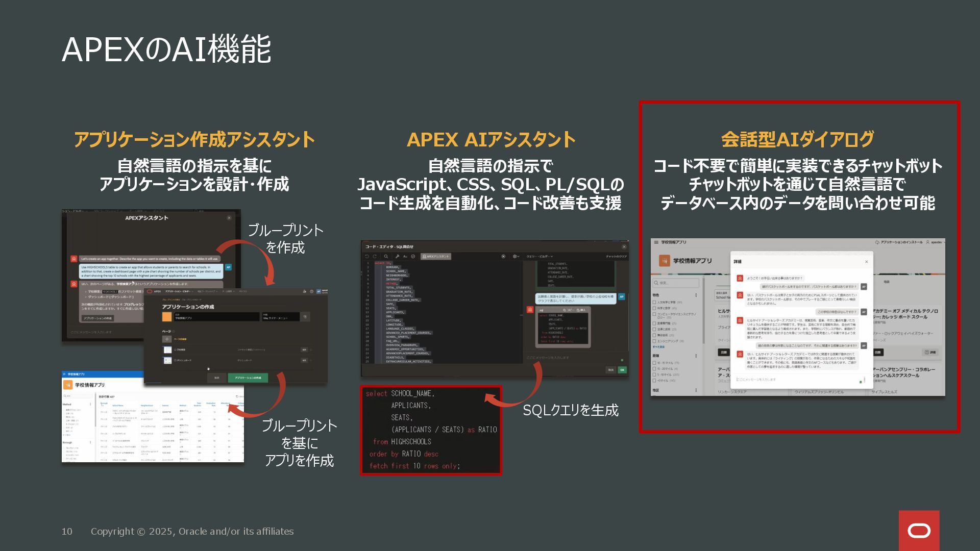
Task: Click the run query play icon
Action: click(503, 256)
